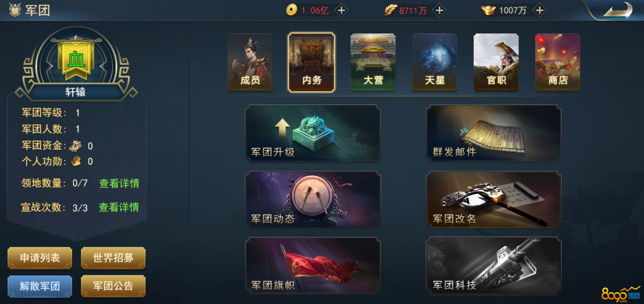Open 军团旗帜 legion flag panel
Viewport: 644px width, 304px height.
point(313,266)
